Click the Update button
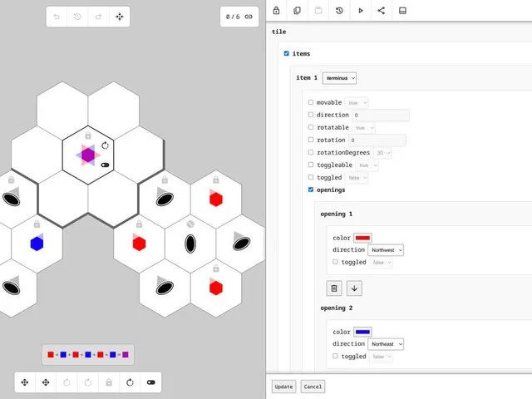Image resolution: width=532 pixels, height=399 pixels. 283,387
